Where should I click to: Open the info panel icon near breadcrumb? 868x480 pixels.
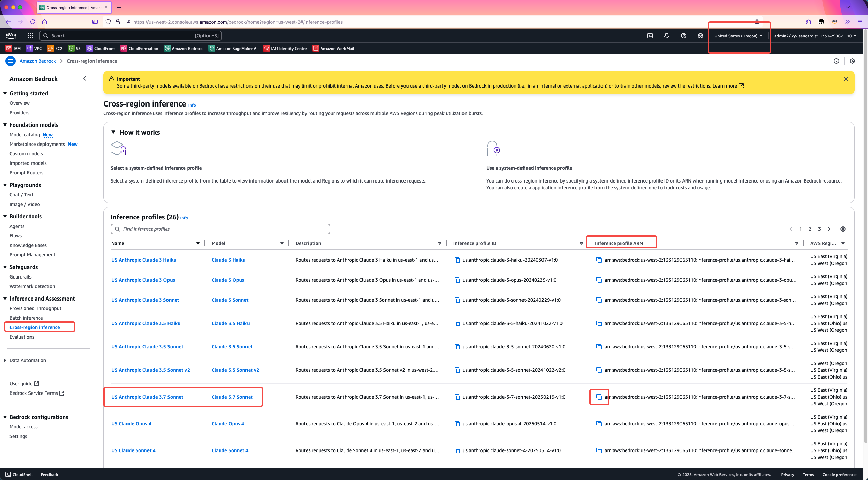pyautogui.click(x=836, y=61)
